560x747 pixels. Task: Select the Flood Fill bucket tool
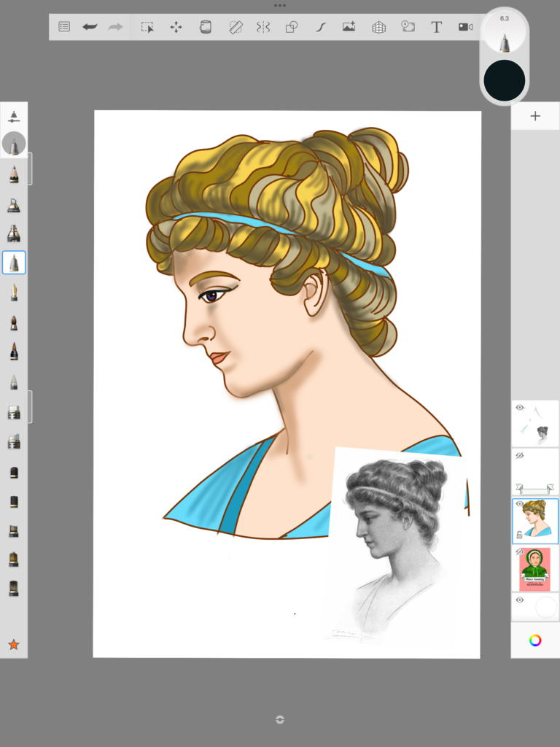point(205,27)
